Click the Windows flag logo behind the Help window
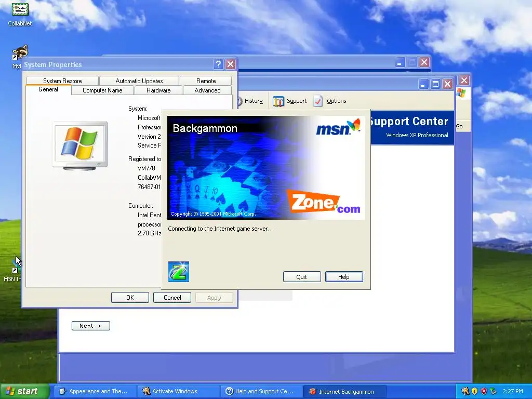This screenshot has height=399, width=532. [461, 92]
